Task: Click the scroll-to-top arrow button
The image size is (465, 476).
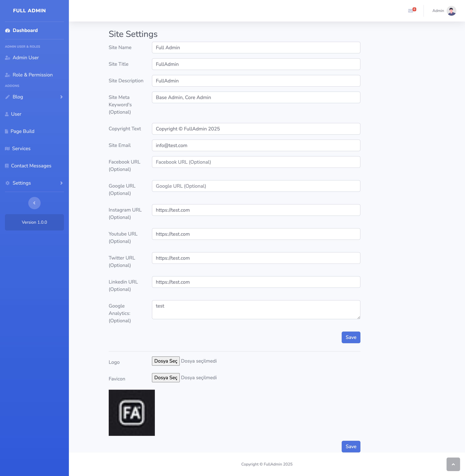Action: point(453,464)
